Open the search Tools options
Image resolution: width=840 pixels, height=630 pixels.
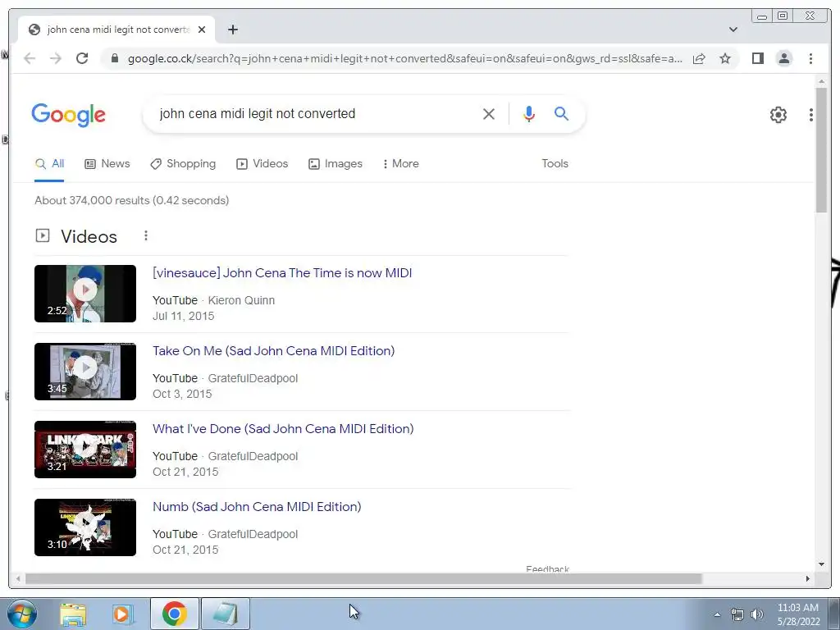coord(555,163)
